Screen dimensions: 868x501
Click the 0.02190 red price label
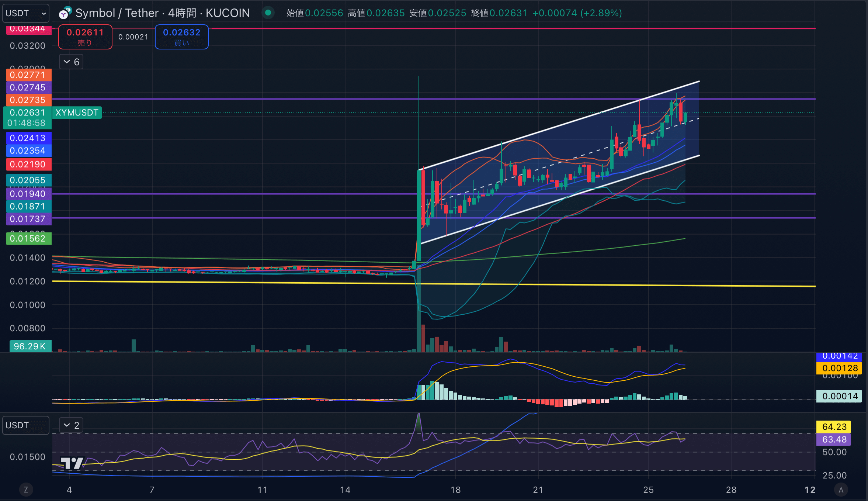(28, 164)
